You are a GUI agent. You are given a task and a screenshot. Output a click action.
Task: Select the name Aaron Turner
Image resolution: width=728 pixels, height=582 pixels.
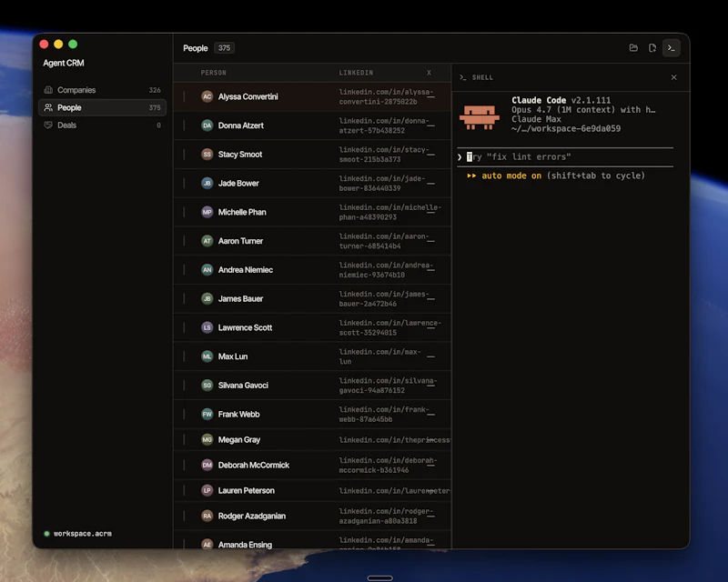(x=240, y=241)
